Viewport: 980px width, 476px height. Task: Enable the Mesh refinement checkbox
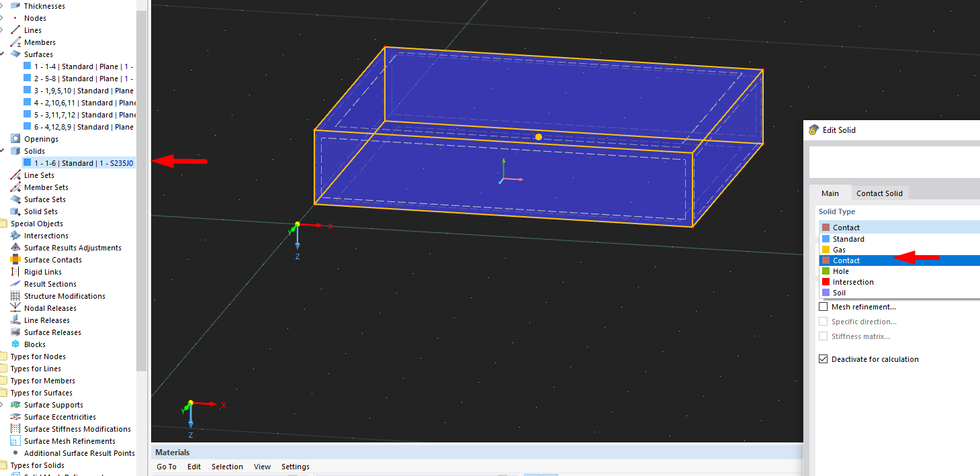click(823, 306)
